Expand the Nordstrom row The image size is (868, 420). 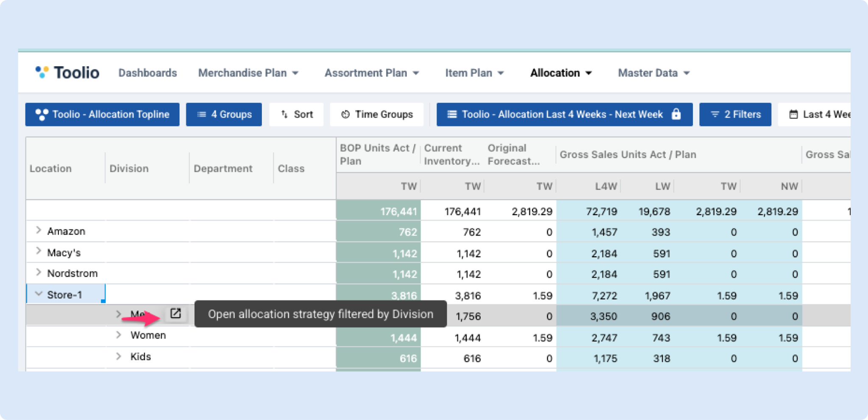click(39, 272)
